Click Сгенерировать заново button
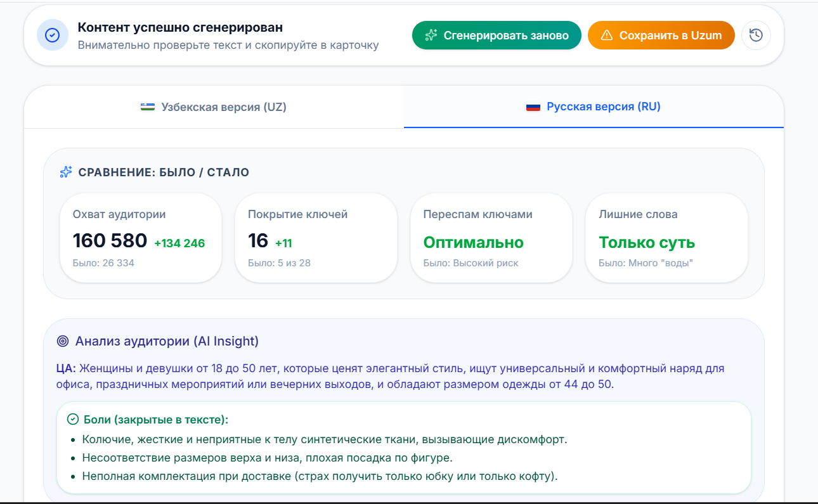This screenshot has height=504, width=818. pos(497,36)
